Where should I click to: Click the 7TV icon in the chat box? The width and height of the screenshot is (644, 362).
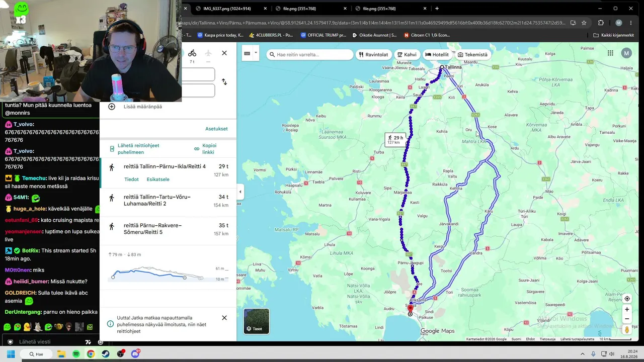[x=89, y=342]
